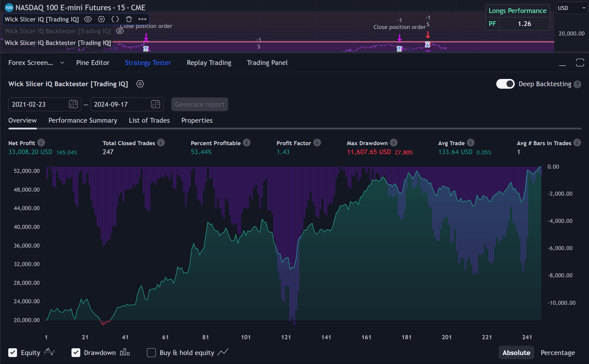Click the Total Closed Trades value 247
Screen dimensions: 589x364
[x=108, y=152]
